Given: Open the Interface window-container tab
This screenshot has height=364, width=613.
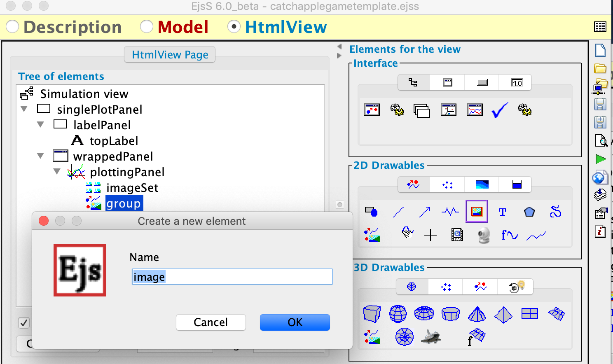Looking at the screenshot, I should pos(448,82).
